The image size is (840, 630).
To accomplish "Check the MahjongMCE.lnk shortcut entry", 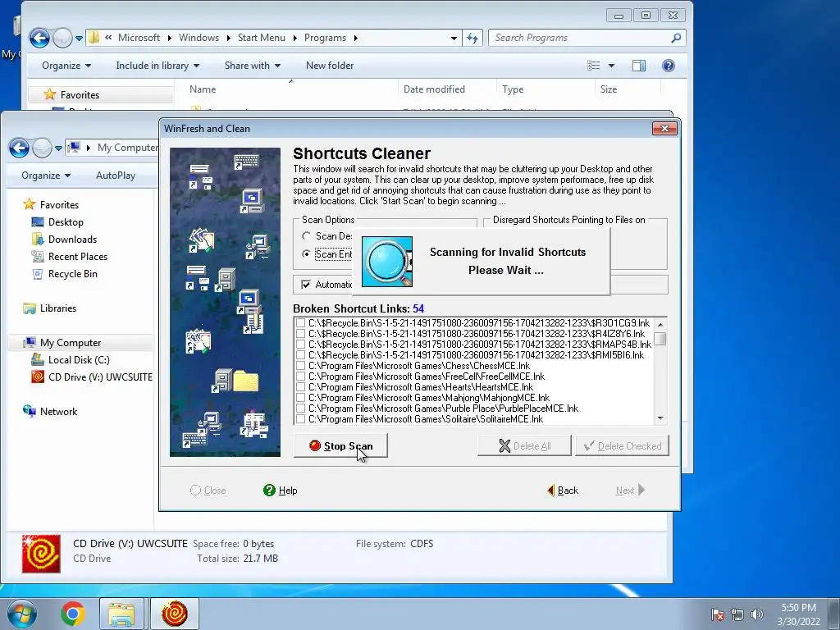I will pyautogui.click(x=300, y=398).
